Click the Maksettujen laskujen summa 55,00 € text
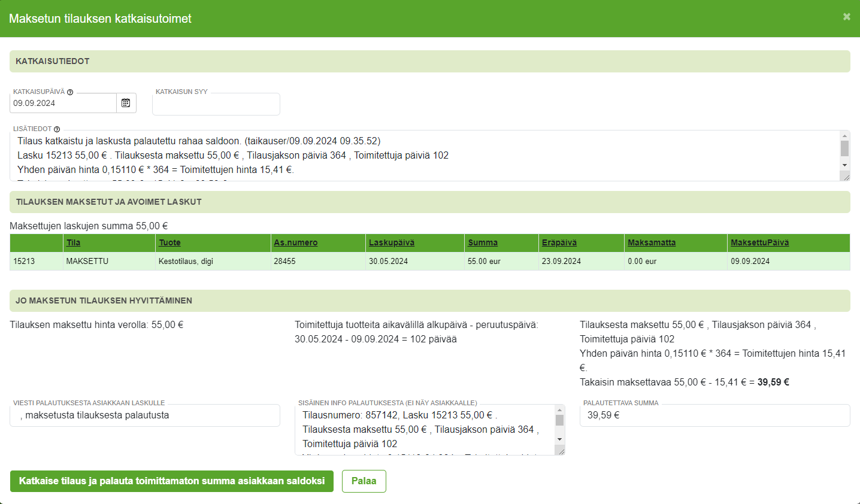This screenshot has height=504, width=860. tap(89, 226)
